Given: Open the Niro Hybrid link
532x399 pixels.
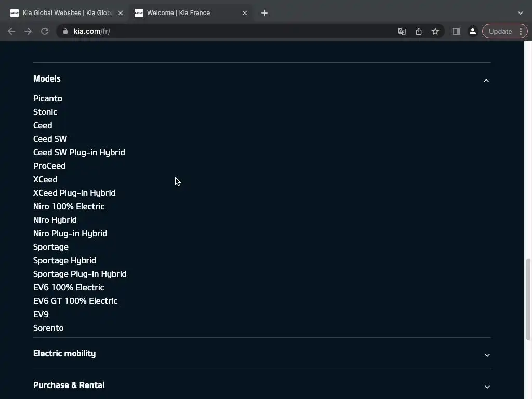Looking at the screenshot, I should [x=55, y=220].
